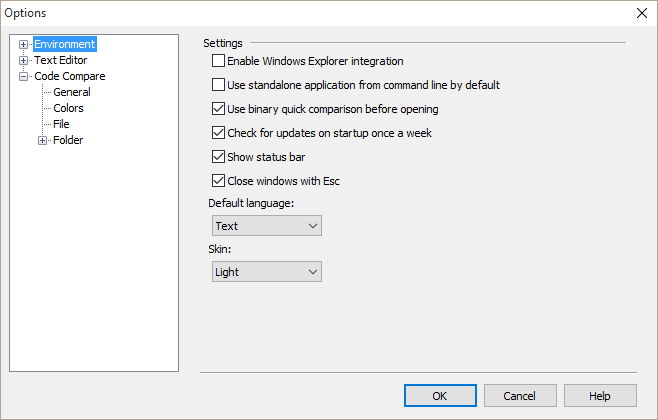Check Use standalone application from command line
The height and width of the screenshot is (420, 658).
[219, 85]
